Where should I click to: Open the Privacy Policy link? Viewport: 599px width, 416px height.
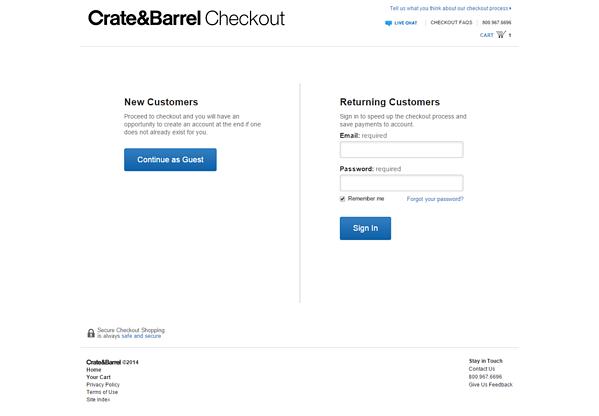click(103, 385)
